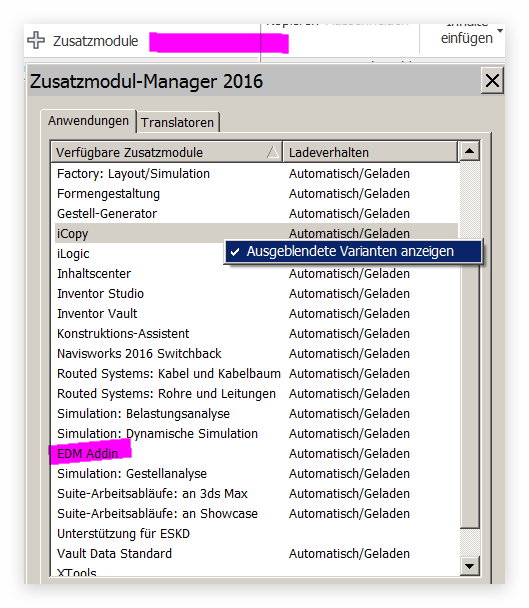The image size is (529, 608).
Task: Click the scrollbar down arrow
Action: tap(469, 566)
